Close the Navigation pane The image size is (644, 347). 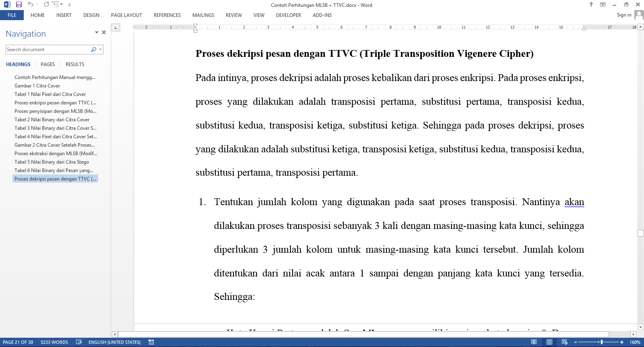pyautogui.click(x=104, y=32)
